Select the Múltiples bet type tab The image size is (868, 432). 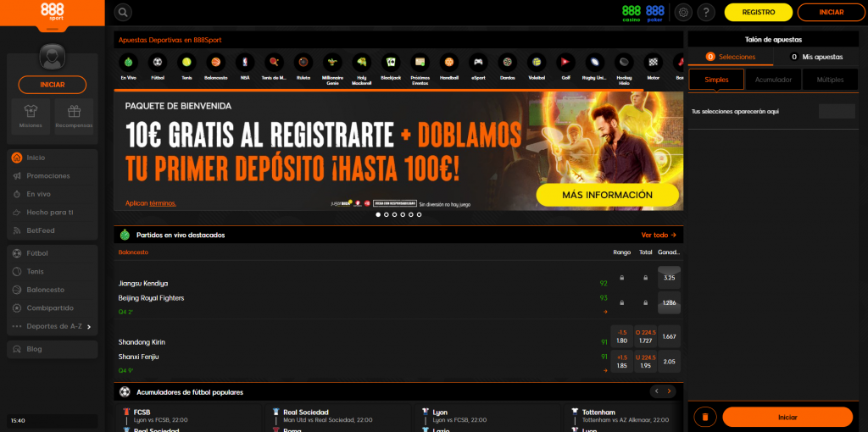(x=831, y=80)
